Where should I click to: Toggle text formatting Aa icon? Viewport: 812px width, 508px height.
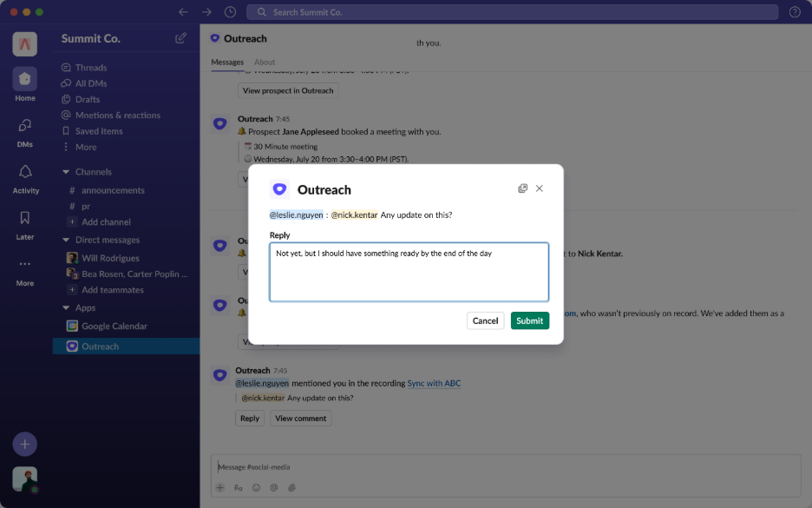click(x=239, y=488)
